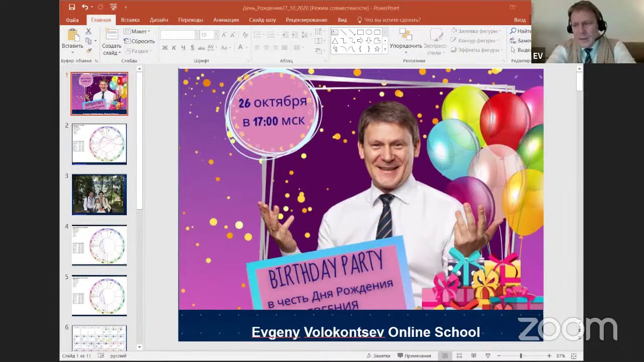Switch to the Вид ribbon tab

click(342, 20)
